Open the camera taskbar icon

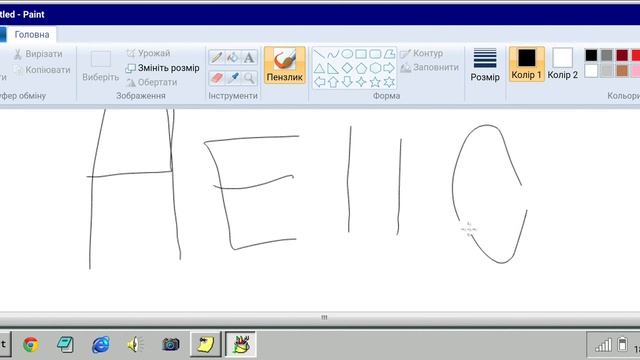171,344
